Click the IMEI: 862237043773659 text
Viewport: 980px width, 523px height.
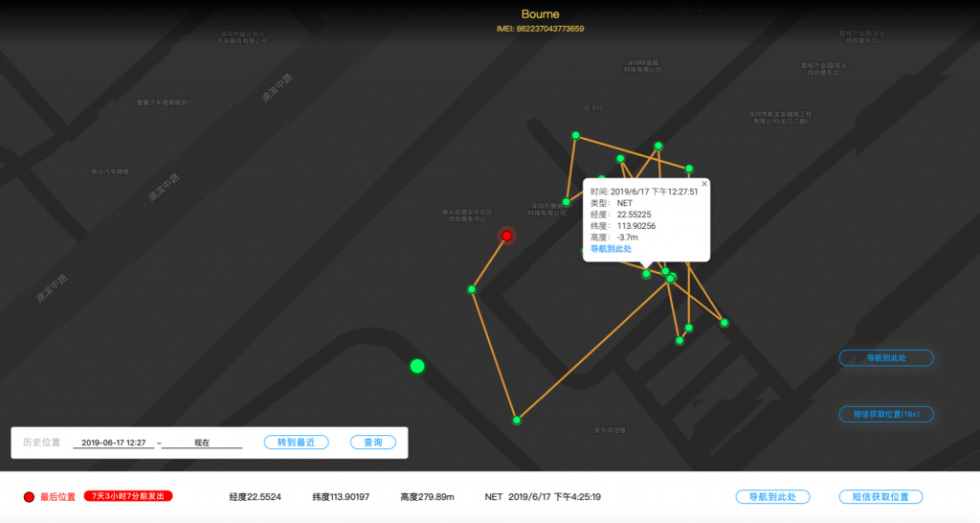click(540, 29)
